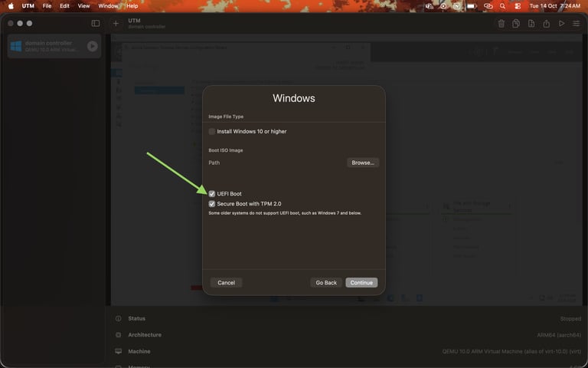This screenshot has height=368, width=588.
Task: Click the Architecture chip icon
Action: (119, 335)
